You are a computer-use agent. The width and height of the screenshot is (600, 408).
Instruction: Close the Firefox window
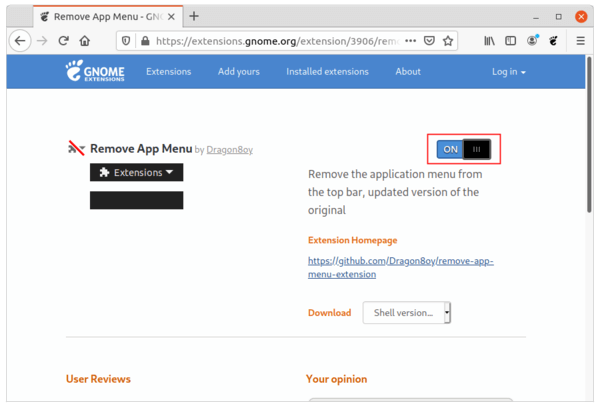(581, 16)
